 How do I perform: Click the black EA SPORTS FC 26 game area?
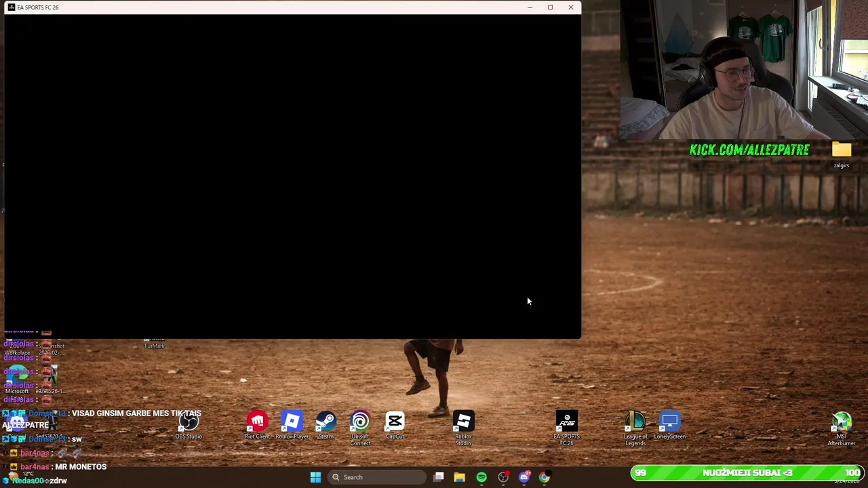point(292,176)
